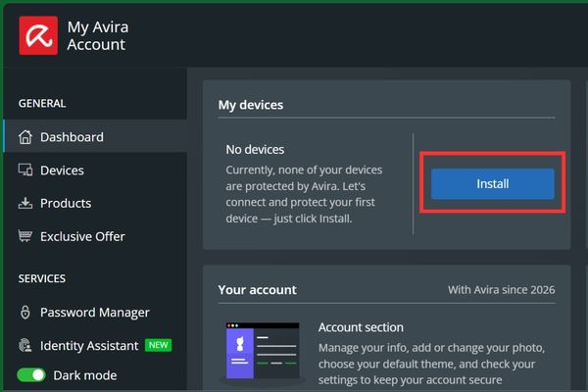Click the blue Install button
The height and width of the screenshot is (392, 588).
point(492,184)
